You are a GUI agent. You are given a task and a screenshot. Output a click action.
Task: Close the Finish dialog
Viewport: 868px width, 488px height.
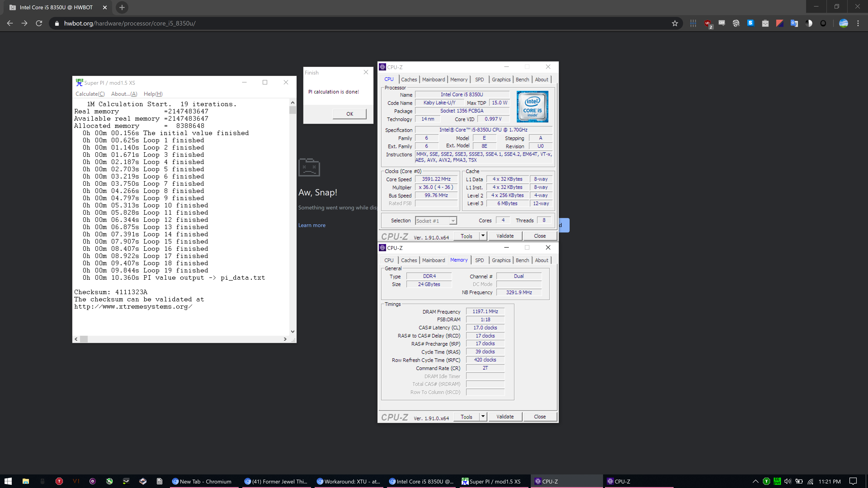point(366,72)
